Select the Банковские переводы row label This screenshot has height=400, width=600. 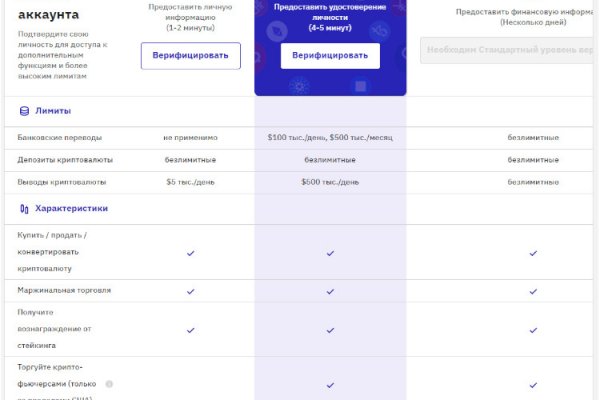pos(59,137)
